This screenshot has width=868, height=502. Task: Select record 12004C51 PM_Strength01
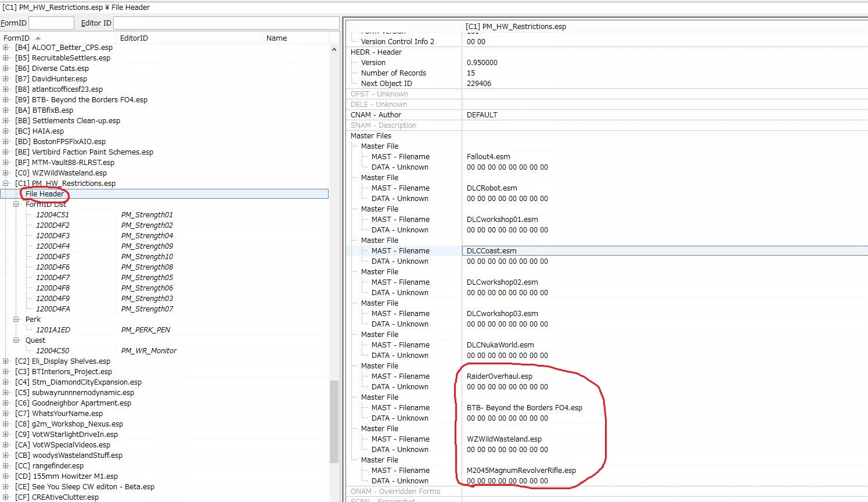(164, 215)
